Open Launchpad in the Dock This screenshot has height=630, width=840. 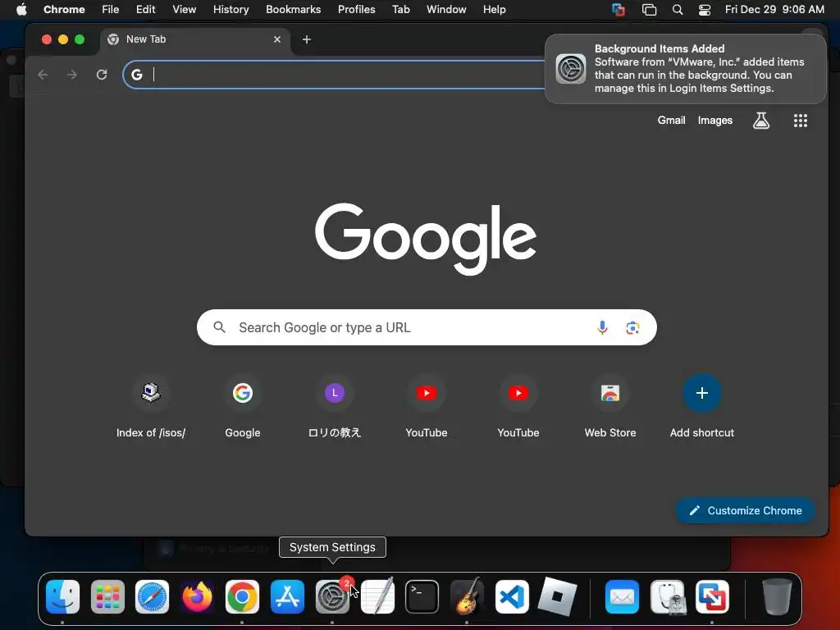[x=107, y=596]
